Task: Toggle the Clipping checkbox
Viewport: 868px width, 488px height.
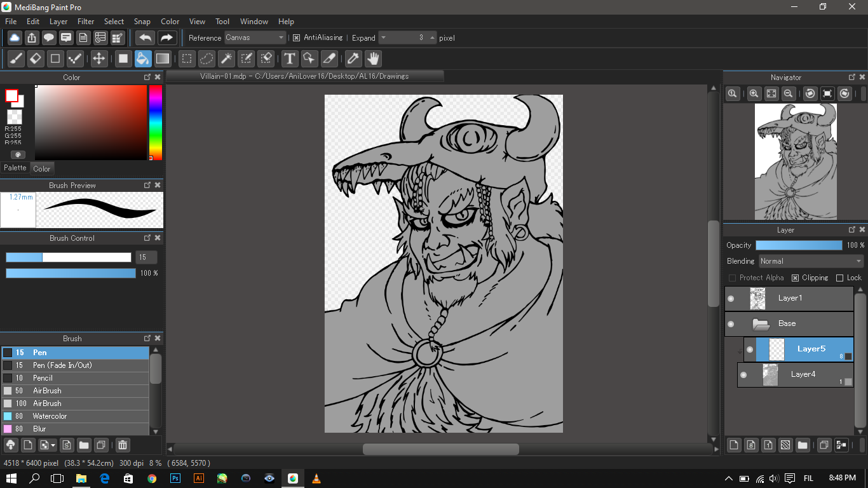Action: (795, 278)
